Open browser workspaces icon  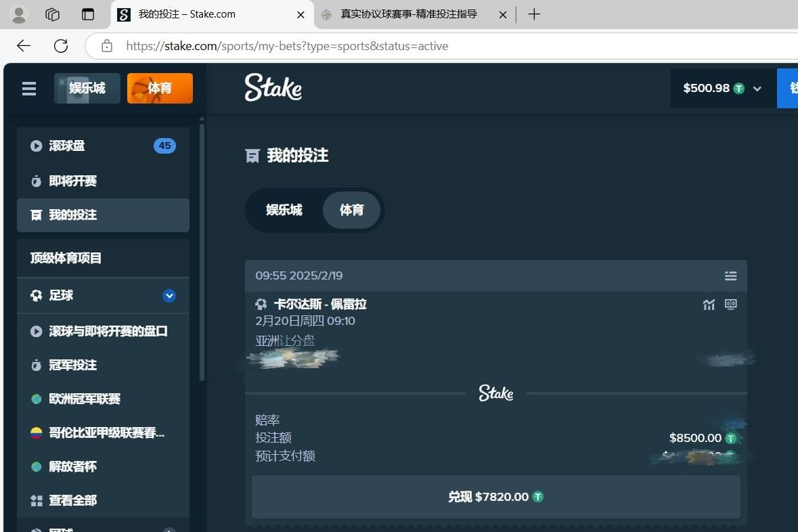[x=52, y=14]
